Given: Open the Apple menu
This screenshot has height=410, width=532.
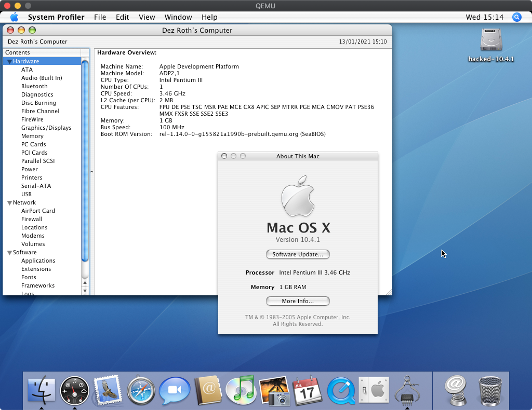Looking at the screenshot, I should (x=14, y=17).
